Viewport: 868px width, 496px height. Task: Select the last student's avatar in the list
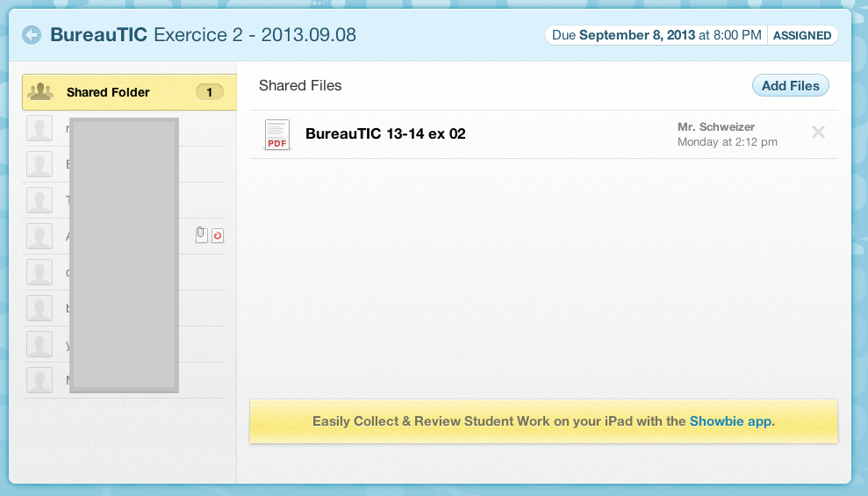[39, 380]
